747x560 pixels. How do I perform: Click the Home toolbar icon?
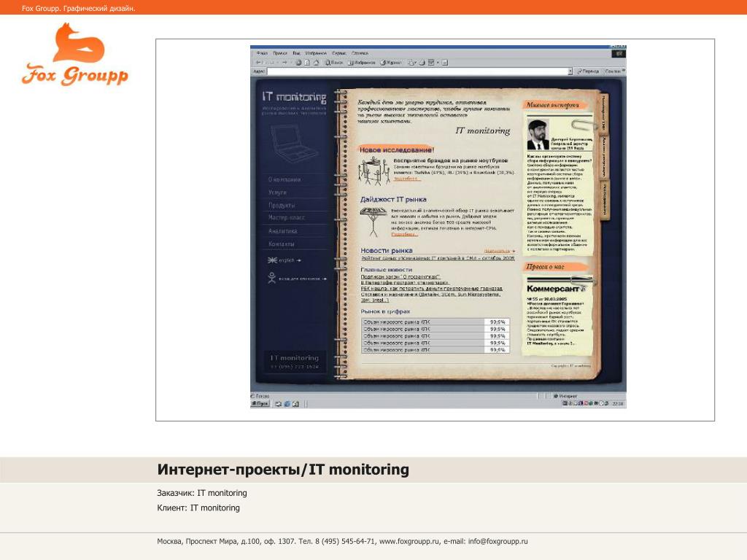(316, 63)
